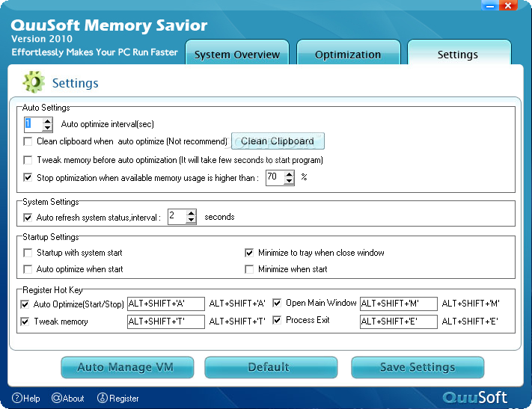The width and height of the screenshot is (532, 409).
Task: Click the 'Version 2010' text
Action: click(x=42, y=39)
